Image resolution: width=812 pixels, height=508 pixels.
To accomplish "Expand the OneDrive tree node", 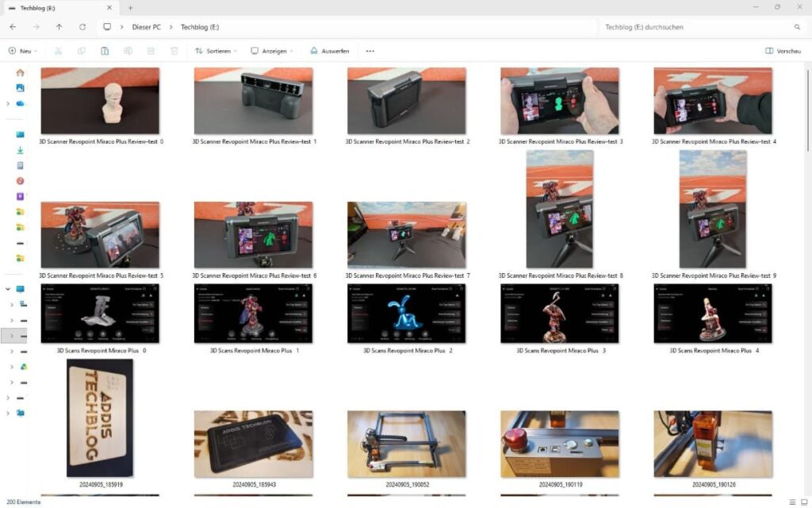I will (8, 104).
